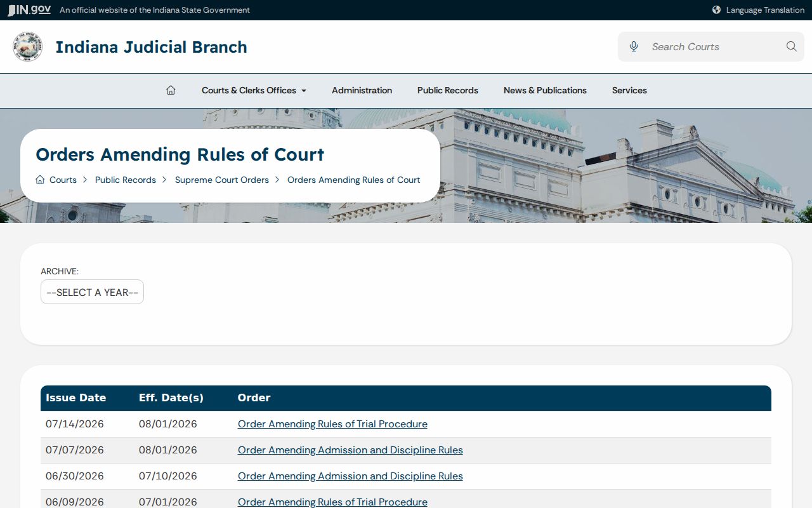
Task: Click the globe Language Translation icon
Action: pyautogui.click(x=716, y=10)
